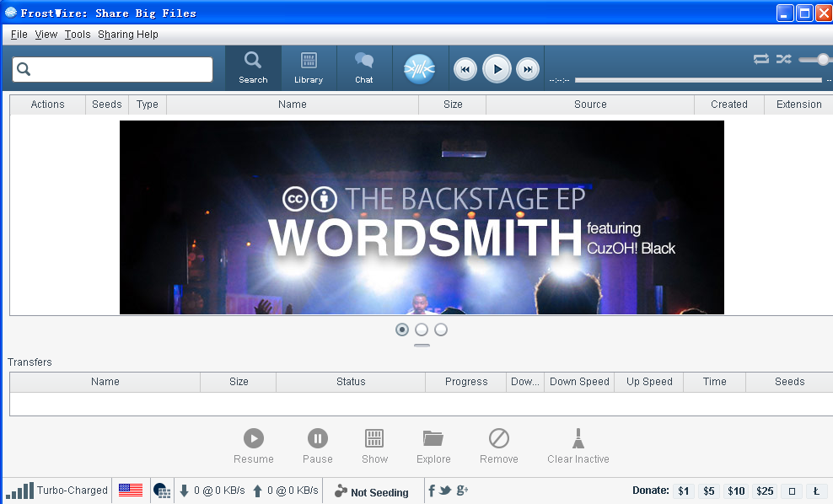Sort results by Name column
The width and height of the screenshot is (833, 504).
(293, 105)
